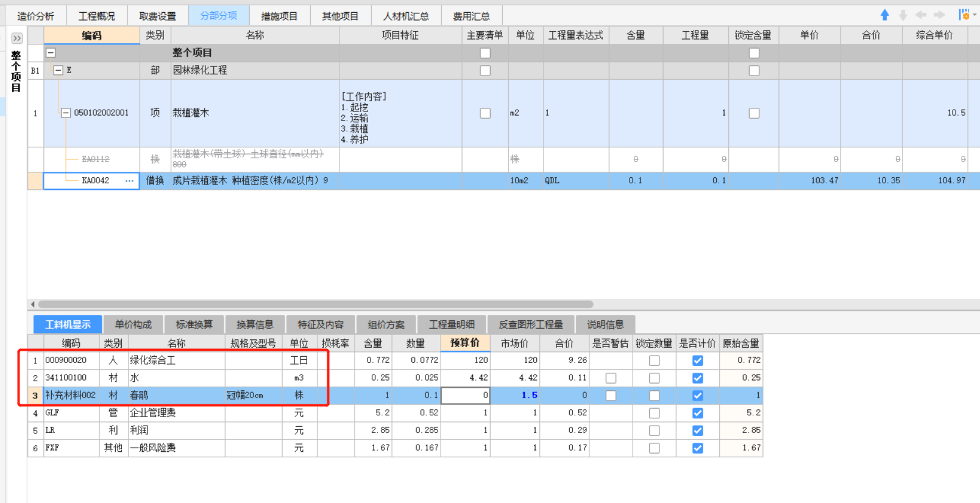Toggle 主要清单 checkbox for 栽植灌木 row

coord(485,113)
